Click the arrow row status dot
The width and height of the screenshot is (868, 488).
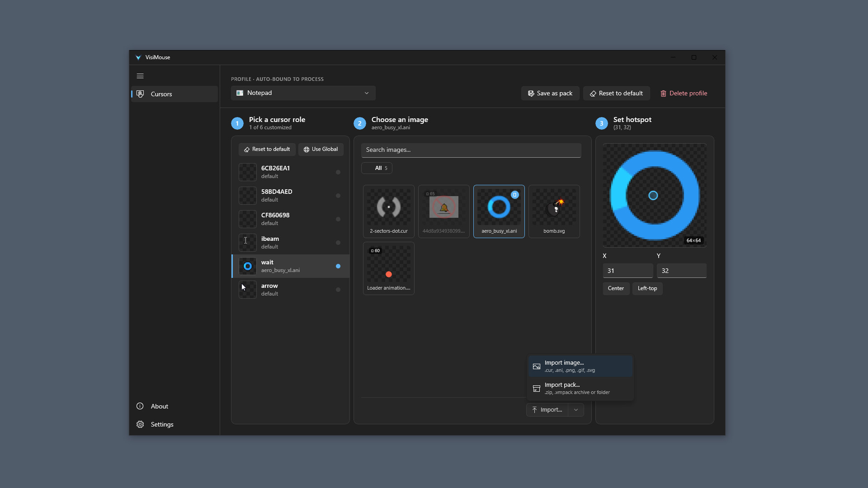[338, 290]
